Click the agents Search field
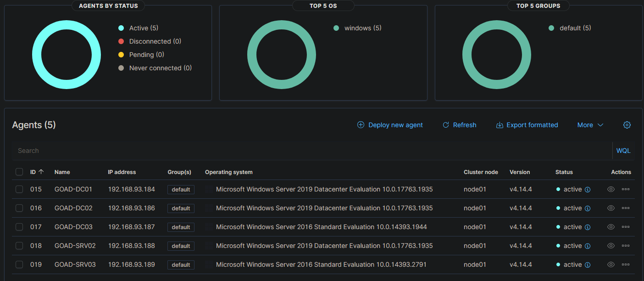 312,151
